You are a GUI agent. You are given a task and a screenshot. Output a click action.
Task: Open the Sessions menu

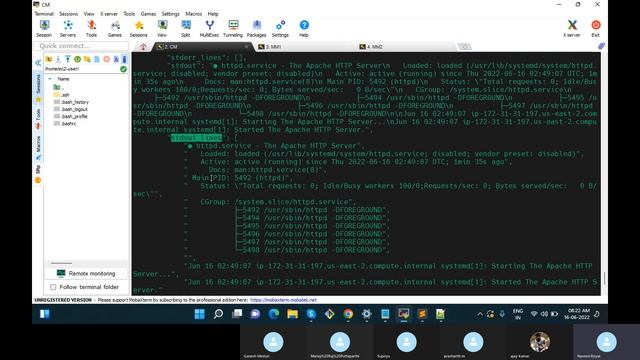pos(69,14)
